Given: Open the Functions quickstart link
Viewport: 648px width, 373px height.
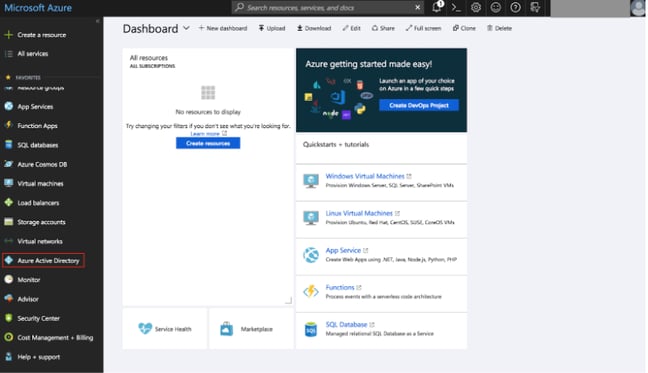Looking at the screenshot, I should pos(340,287).
